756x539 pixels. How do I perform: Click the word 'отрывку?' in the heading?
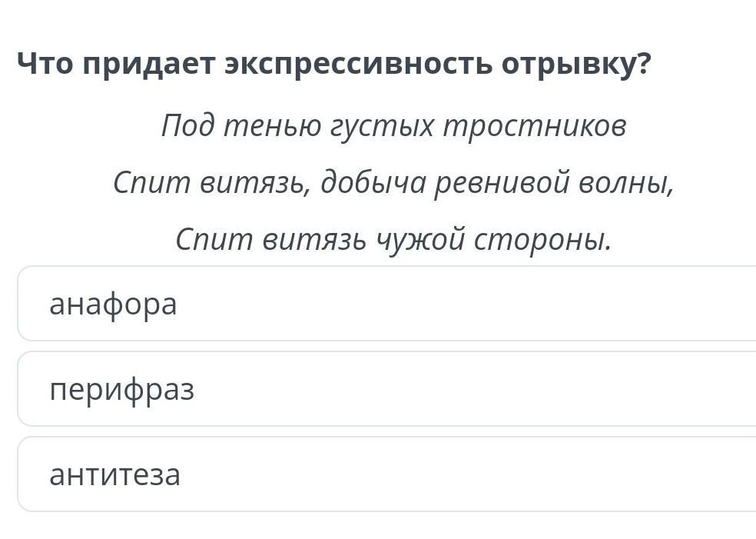click(x=577, y=65)
